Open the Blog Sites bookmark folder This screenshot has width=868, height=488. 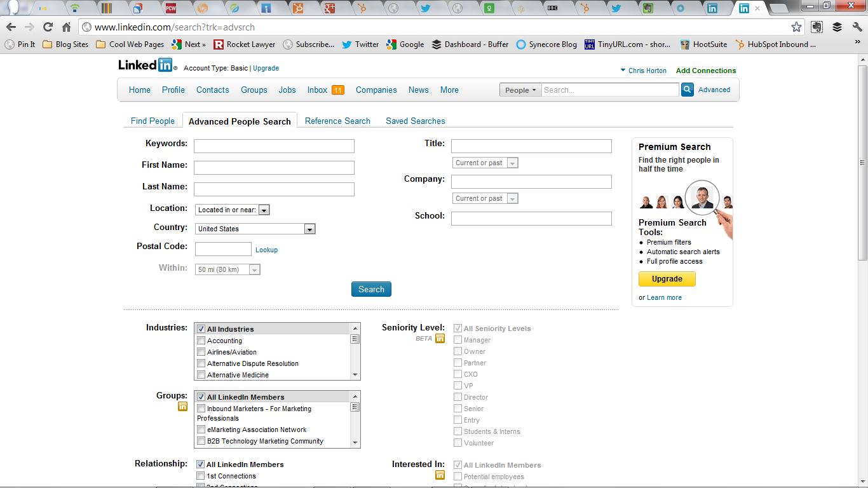(65, 44)
